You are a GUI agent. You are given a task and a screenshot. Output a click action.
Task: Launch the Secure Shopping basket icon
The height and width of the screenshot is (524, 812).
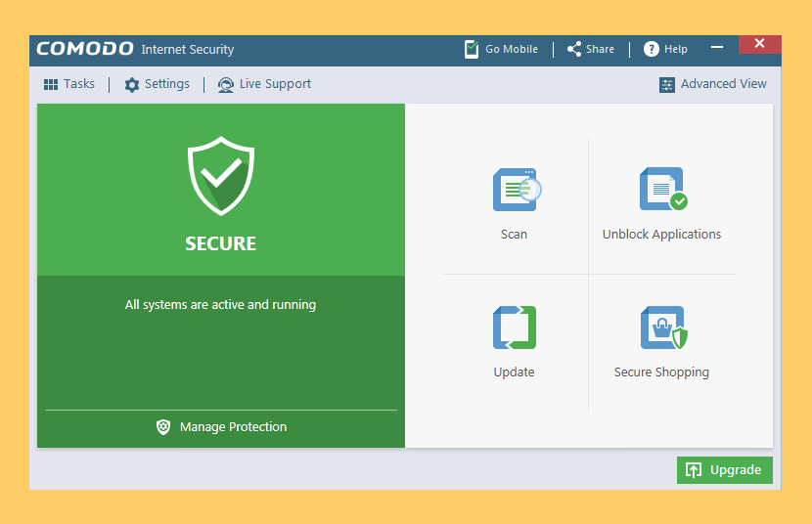(x=664, y=327)
